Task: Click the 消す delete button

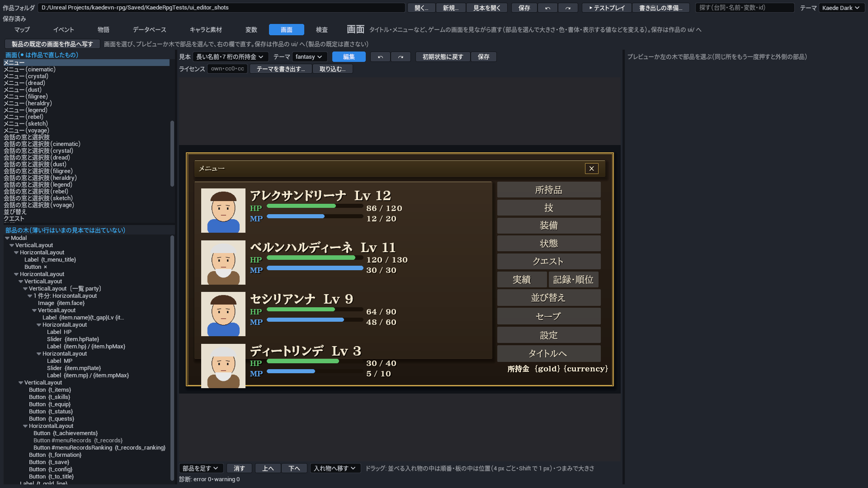Action: point(239,468)
